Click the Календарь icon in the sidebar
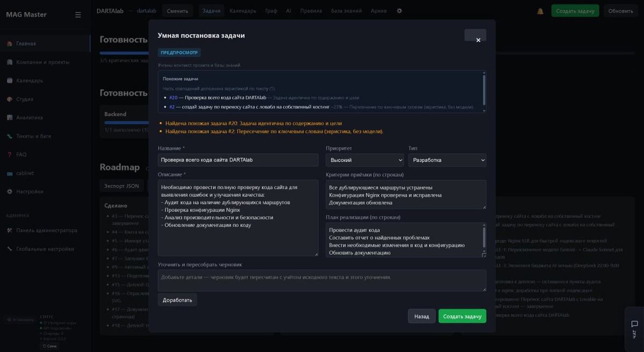Image resolution: width=644 pixels, height=352 pixels. pos(10,81)
